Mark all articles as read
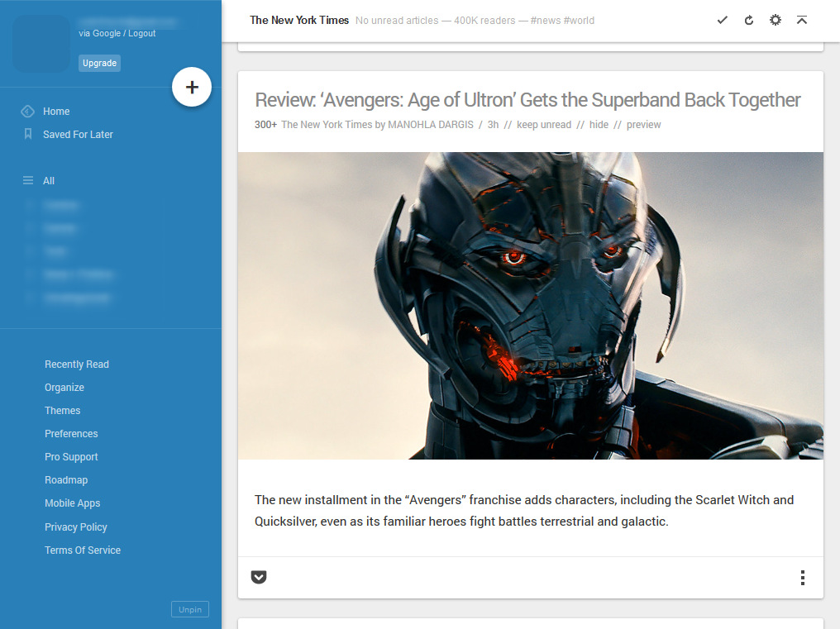Viewport: 840px width, 629px height. click(722, 19)
